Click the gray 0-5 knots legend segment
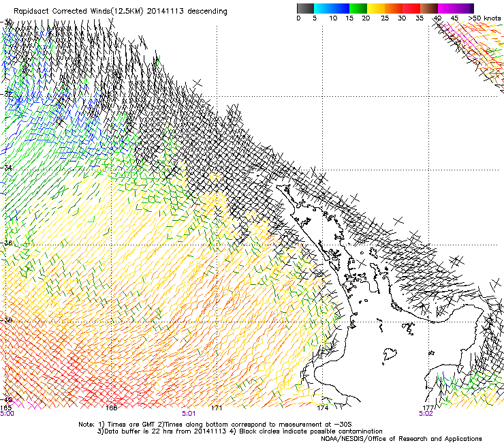The width and height of the screenshot is (504, 443). pos(305,8)
